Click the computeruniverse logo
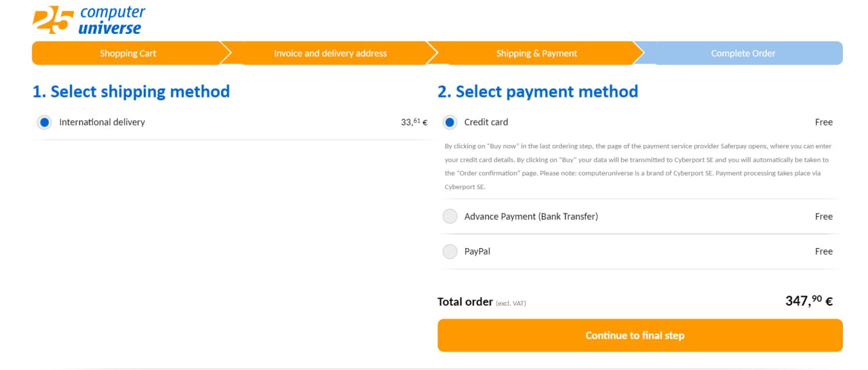 [x=89, y=20]
